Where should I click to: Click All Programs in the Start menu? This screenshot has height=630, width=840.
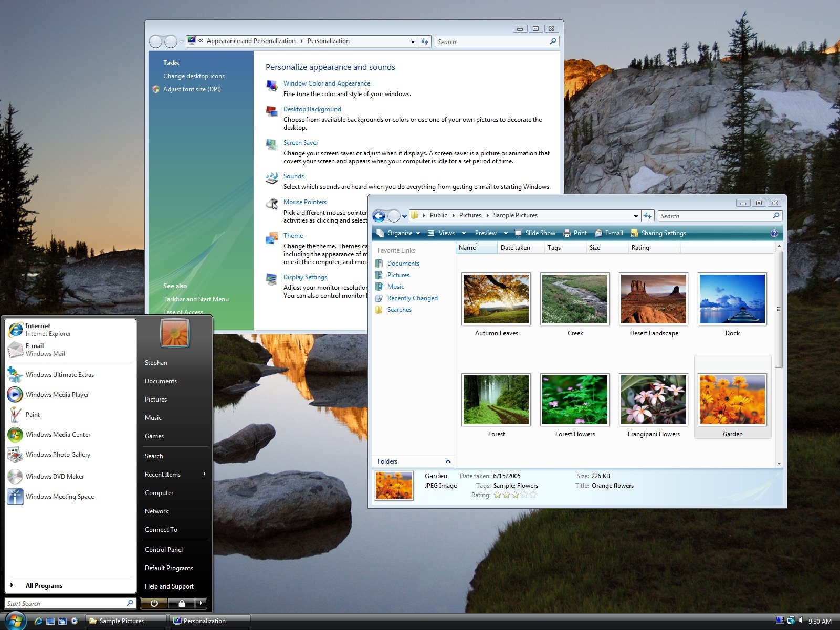coord(44,585)
